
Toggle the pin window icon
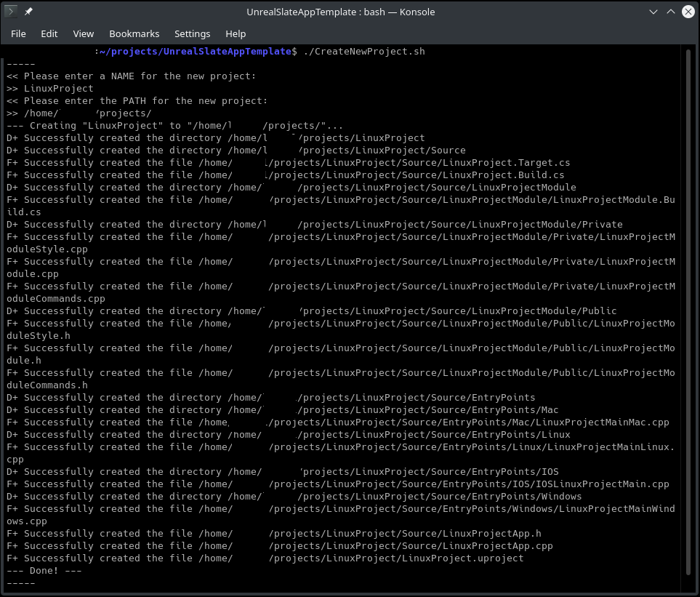click(28, 12)
